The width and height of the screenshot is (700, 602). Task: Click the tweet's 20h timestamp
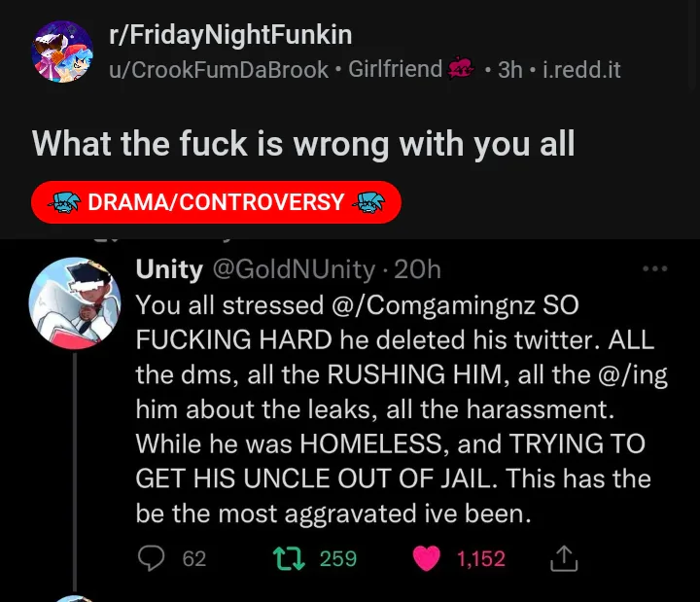click(418, 269)
